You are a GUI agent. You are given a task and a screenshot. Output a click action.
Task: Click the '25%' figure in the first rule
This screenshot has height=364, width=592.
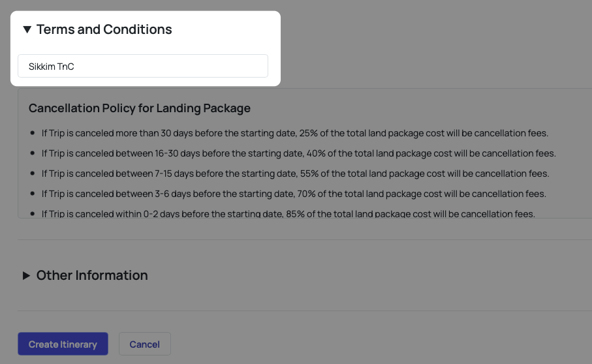click(309, 133)
